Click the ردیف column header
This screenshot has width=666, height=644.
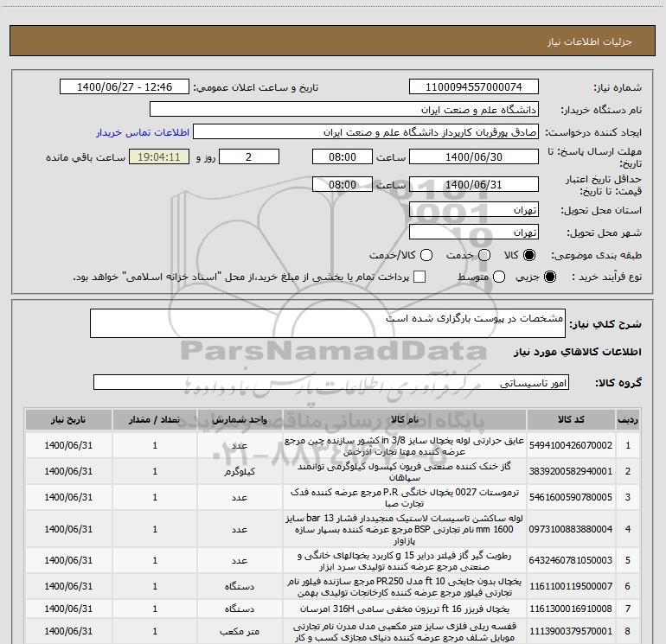pos(628,420)
